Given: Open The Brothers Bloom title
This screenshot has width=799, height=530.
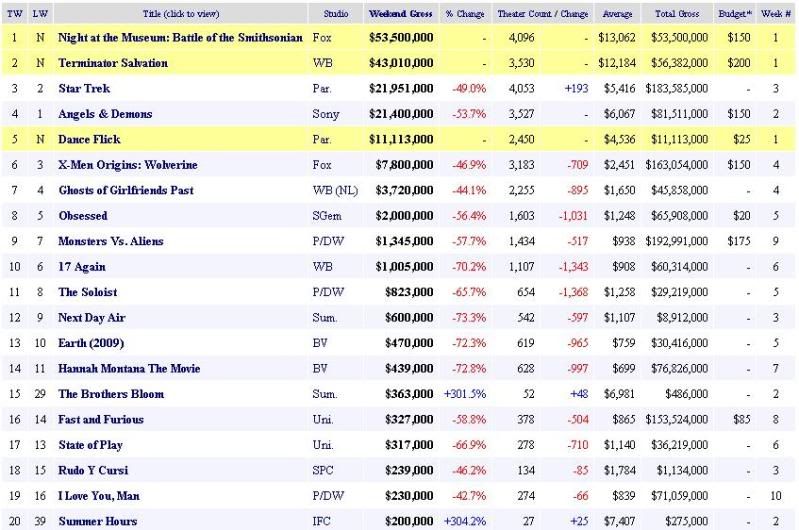Looking at the screenshot, I should coord(110,394).
